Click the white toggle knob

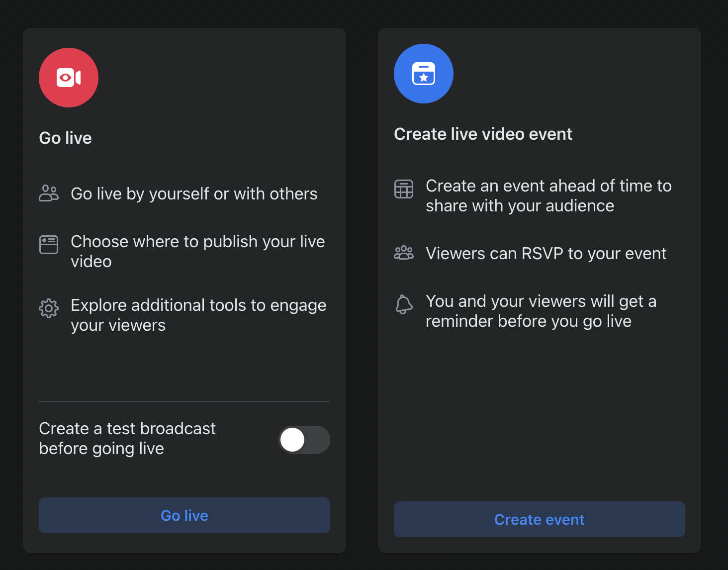click(x=292, y=440)
